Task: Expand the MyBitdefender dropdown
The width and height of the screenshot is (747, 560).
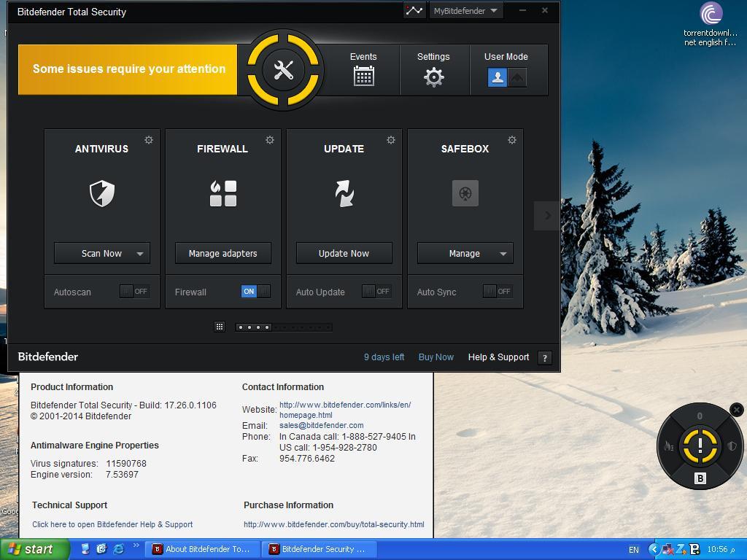Action: click(465, 10)
